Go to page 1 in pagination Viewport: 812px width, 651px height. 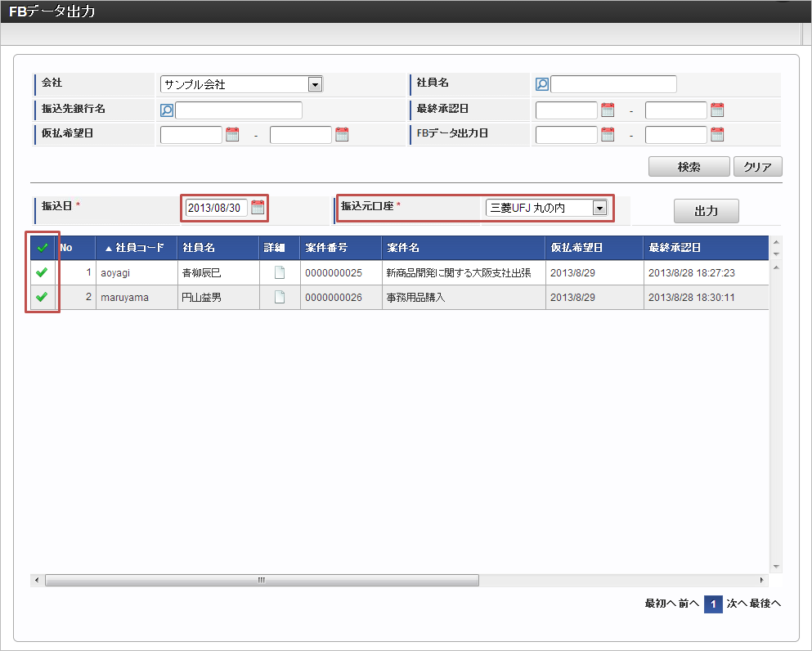tap(712, 604)
